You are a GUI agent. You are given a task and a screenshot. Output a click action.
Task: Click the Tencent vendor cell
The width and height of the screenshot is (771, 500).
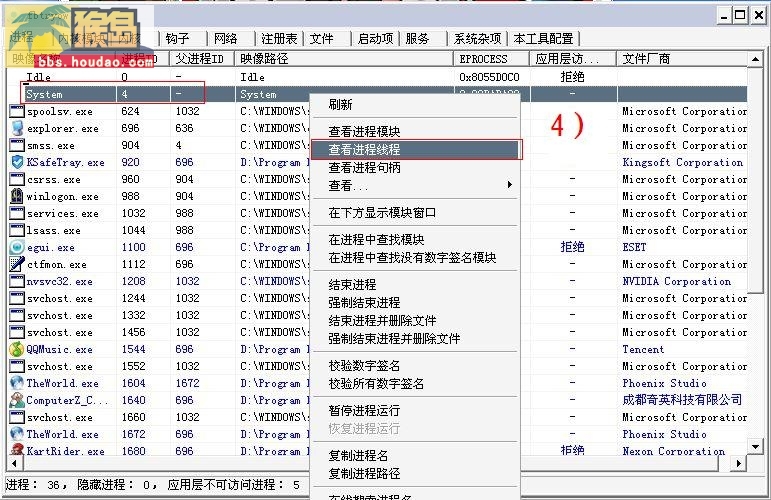coord(643,349)
